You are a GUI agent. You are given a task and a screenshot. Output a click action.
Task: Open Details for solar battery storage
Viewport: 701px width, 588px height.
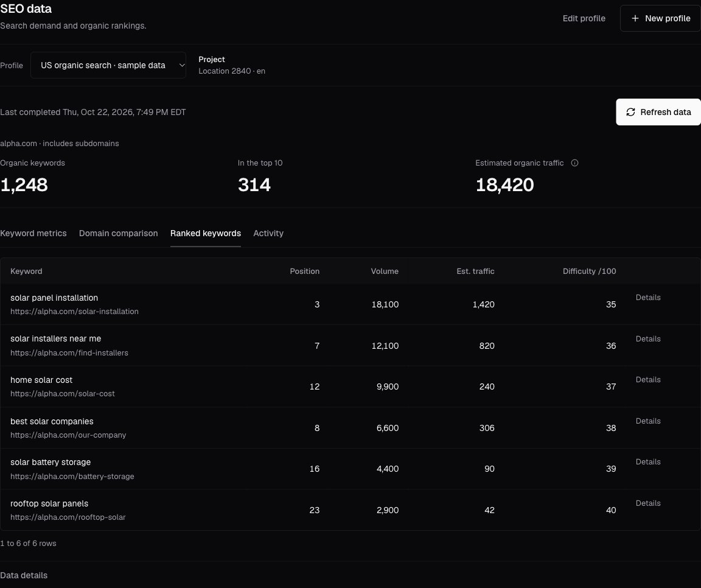(648, 462)
